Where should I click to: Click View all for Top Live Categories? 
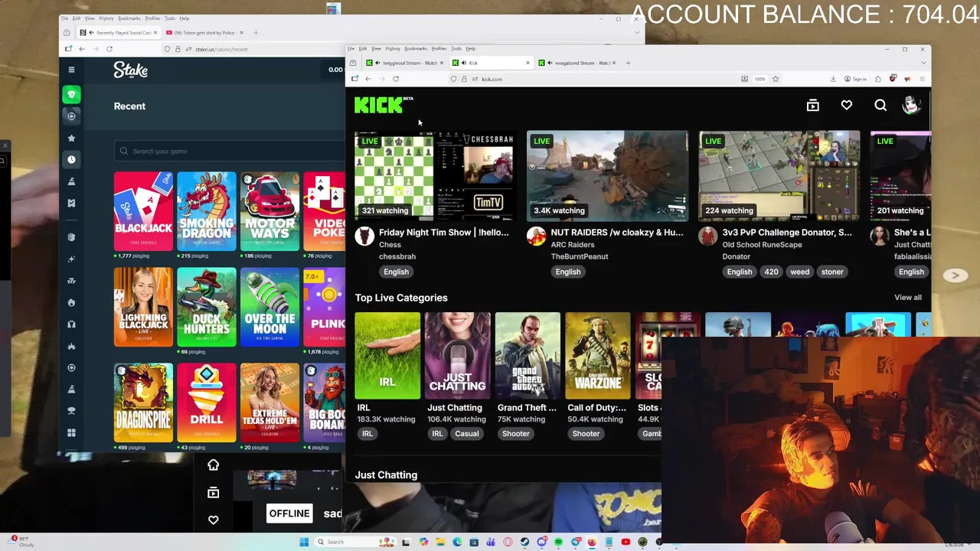click(x=908, y=298)
